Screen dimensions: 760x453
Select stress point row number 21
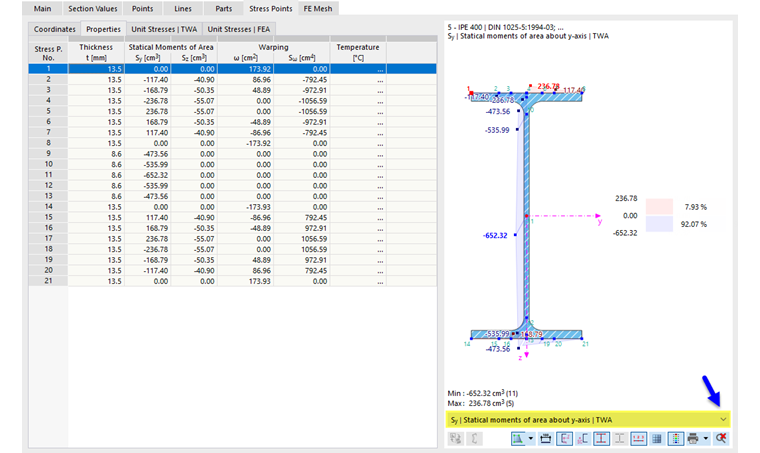point(48,281)
